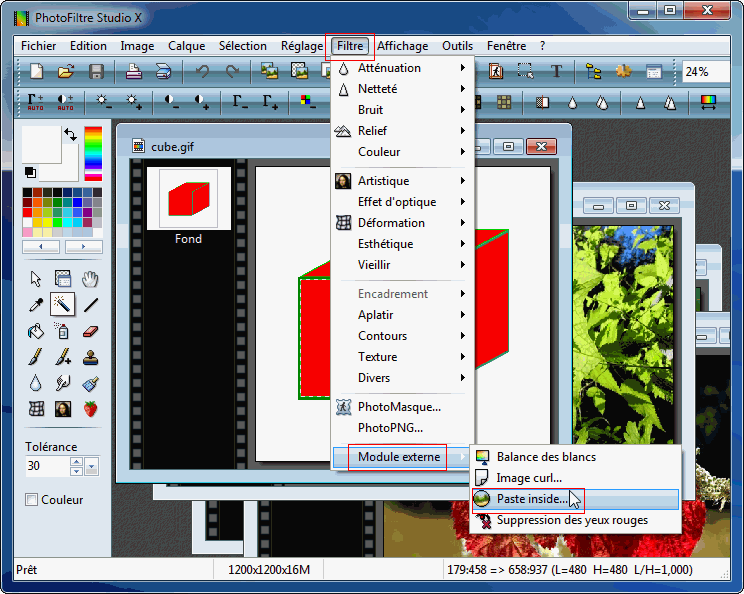Click the Auto contrast icon

coord(65,102)
